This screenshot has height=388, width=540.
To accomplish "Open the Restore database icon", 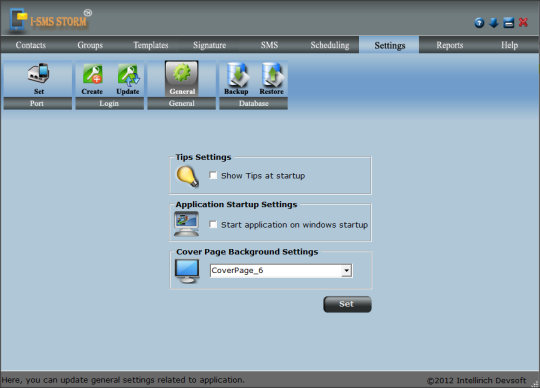I will click(x=272, y=78).
